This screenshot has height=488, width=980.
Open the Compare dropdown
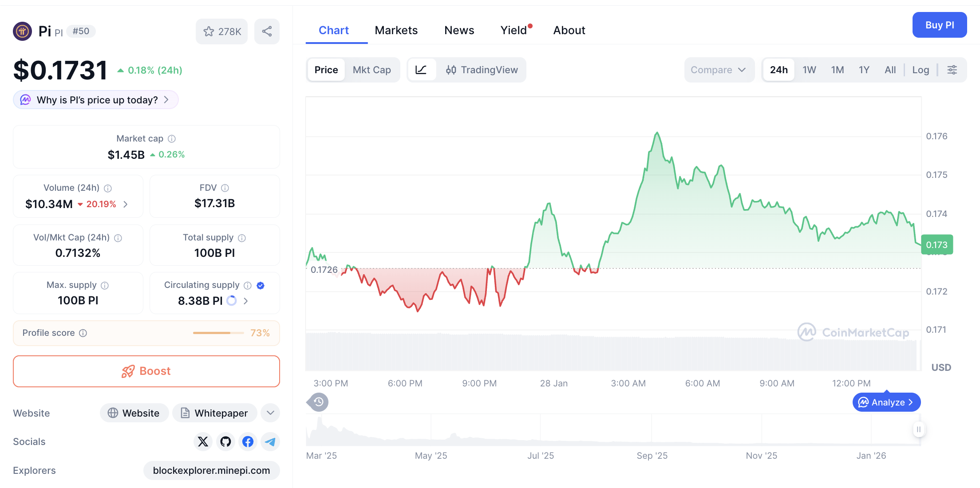coord(719,70)
